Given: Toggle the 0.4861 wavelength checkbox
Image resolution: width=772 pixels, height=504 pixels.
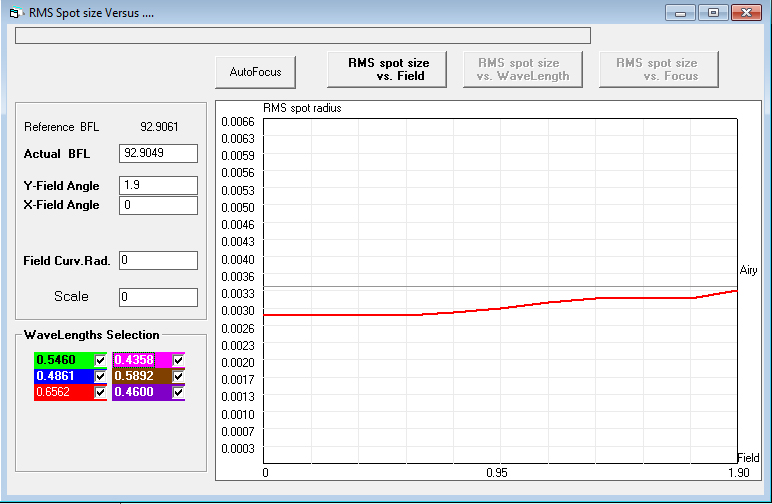Looking at the screenshot, I should click(100, 377).
